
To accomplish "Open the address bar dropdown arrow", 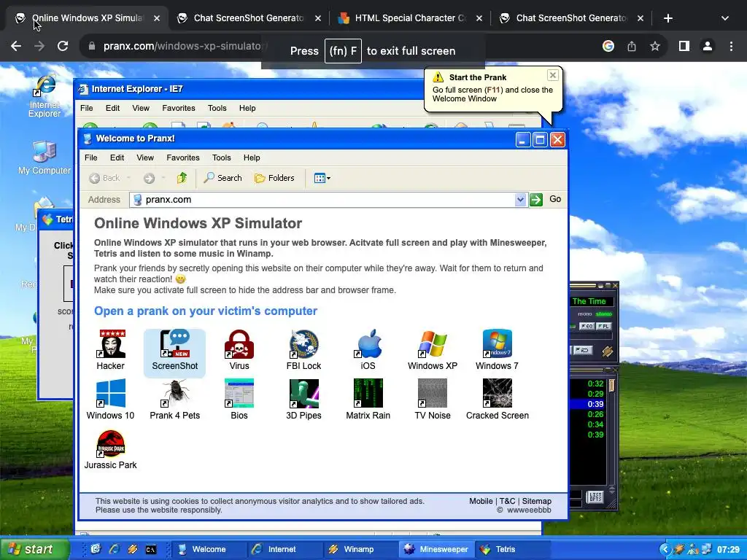I will pyautogui.click(x=520, y=200).
